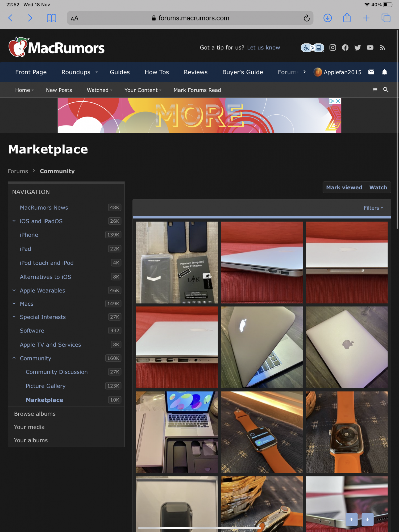Viewport: 399px width, 532px height.
Task: Tap Safari back arrow
Action: click(x=11, y=18)
